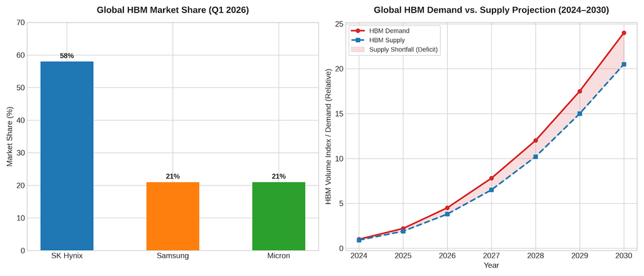Click the 2028 HBM Supply square marker
The width and height of the screenshot is (644, 276).
pos(536,157)
